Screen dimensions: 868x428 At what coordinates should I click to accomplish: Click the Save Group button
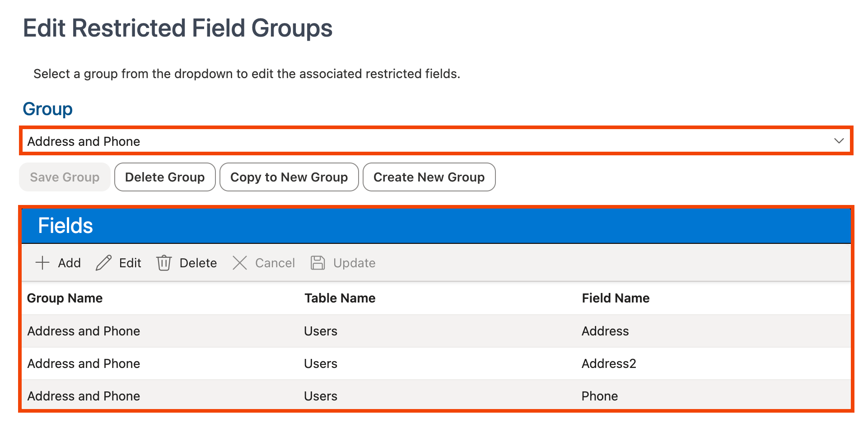[65, 177]
